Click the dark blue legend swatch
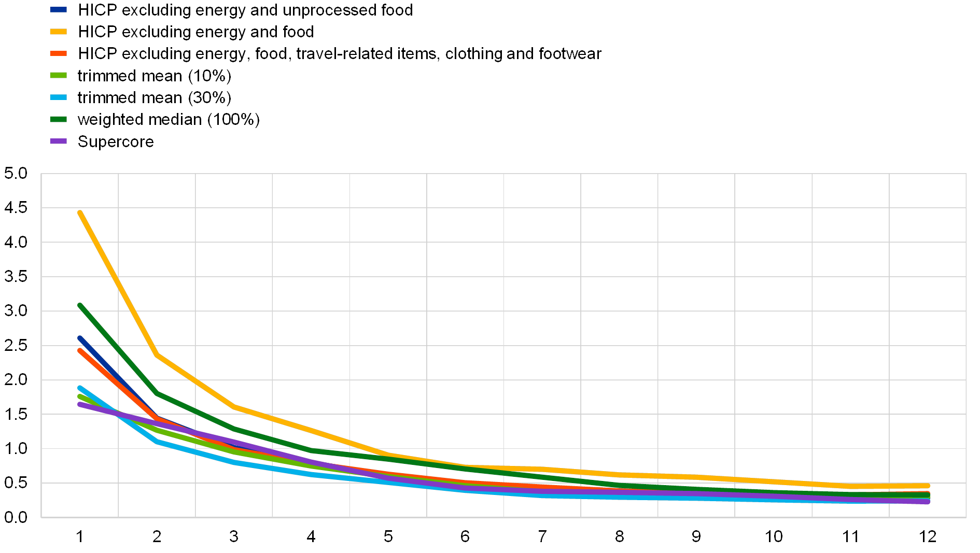The image size is (980, 553). point(58,10)
